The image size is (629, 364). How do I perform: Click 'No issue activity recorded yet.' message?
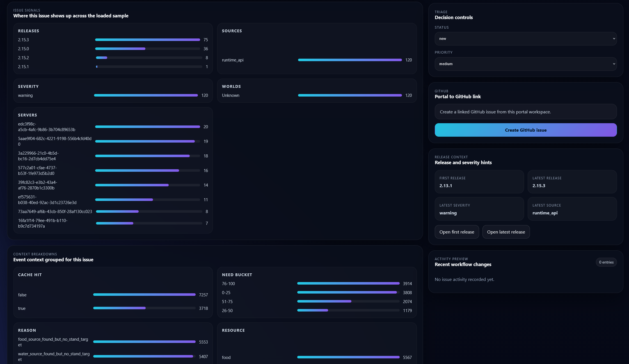464,280
